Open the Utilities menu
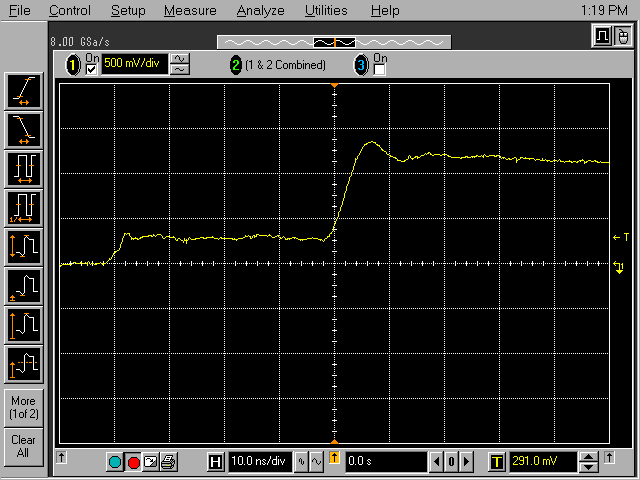Image resolution: width=640 pixels, height=480 pixels. point(326,10)
